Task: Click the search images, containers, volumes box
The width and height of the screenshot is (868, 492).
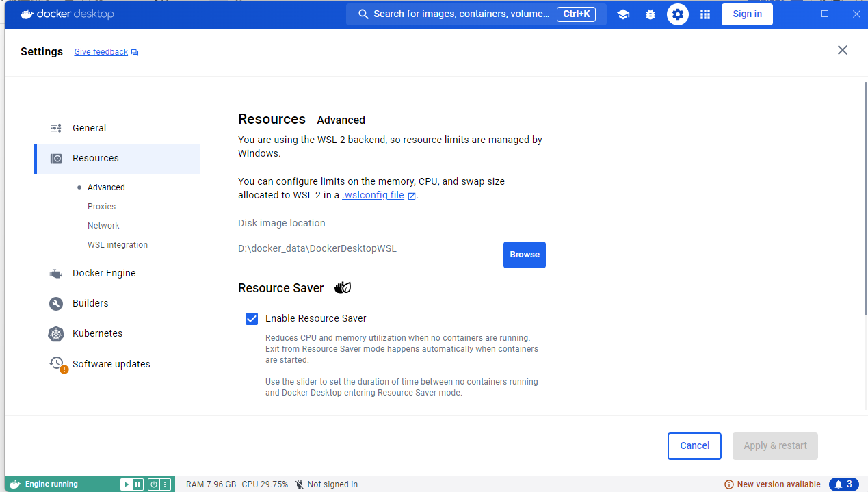Action: click(x=476, y=14)
